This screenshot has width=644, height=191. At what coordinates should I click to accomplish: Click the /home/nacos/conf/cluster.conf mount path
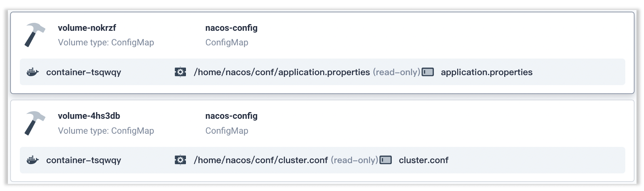pos(261,160)
